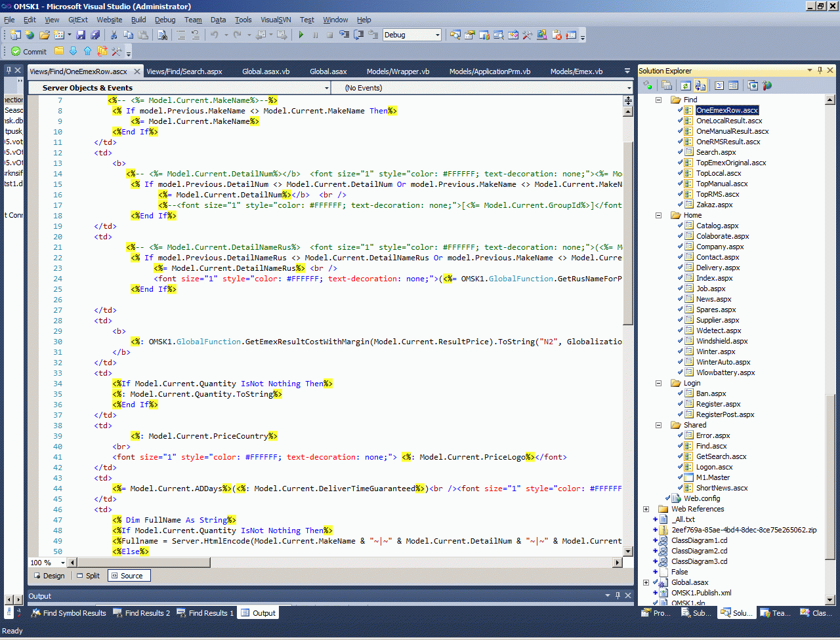
Task: Switch editor to Design view
Action: (49, 576)
